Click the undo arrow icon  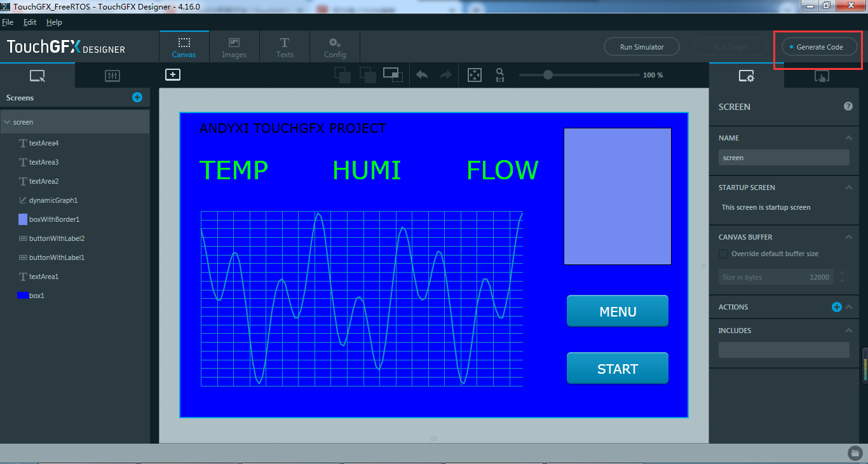click(422, 75)
